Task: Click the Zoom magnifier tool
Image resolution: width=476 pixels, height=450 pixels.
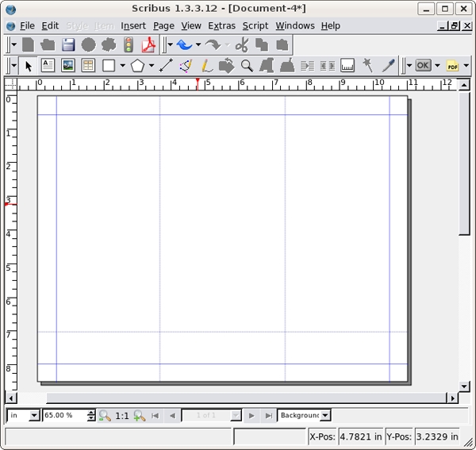Action: tap(247, 66)
